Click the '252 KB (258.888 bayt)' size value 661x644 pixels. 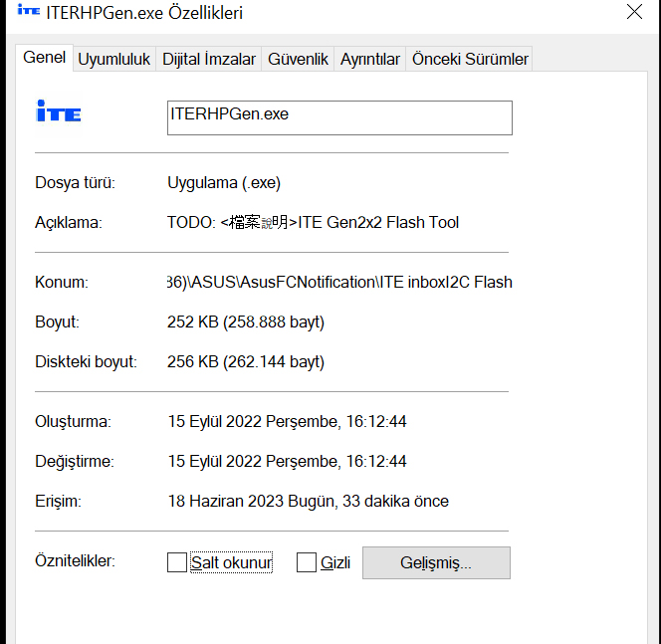(246, 322)
